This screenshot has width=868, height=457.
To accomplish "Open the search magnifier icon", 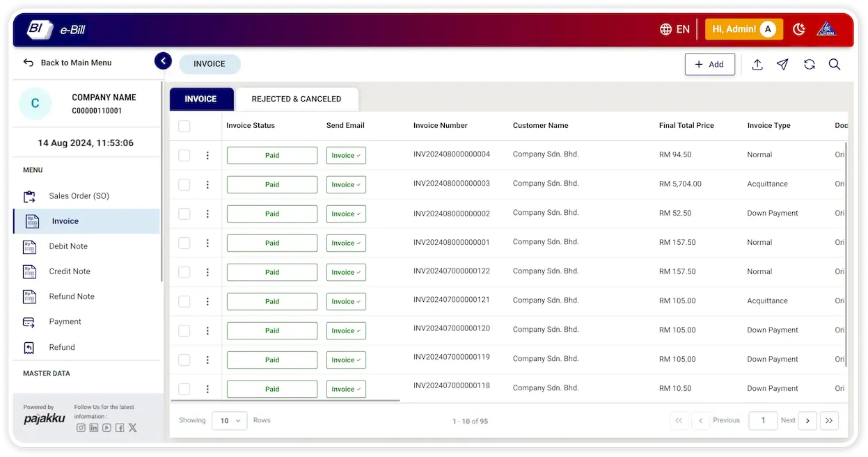I will coord(835,64).
